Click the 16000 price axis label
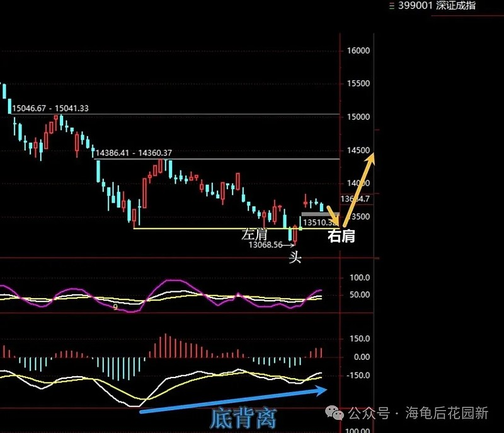504x433 pixels. [358, 51]
